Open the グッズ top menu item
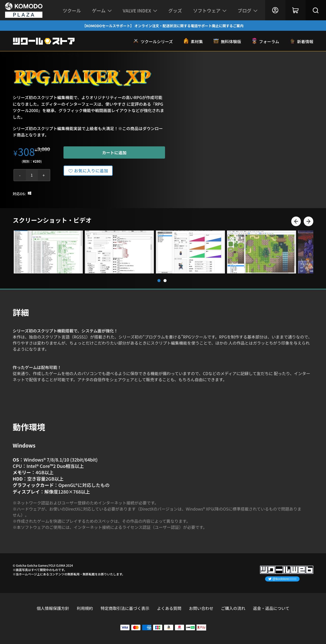Image resolution: width=326 pixels, height=644 pixels. [175, 11]
